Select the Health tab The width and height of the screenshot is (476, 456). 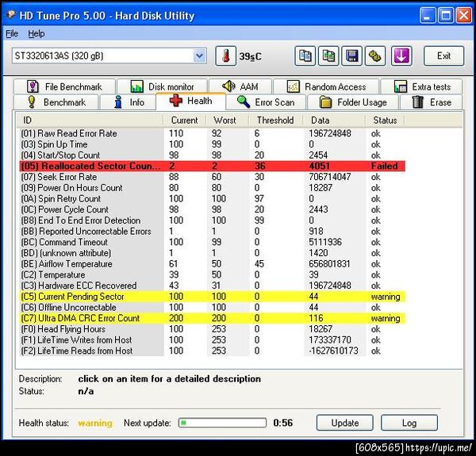click(x=190, y=101)
